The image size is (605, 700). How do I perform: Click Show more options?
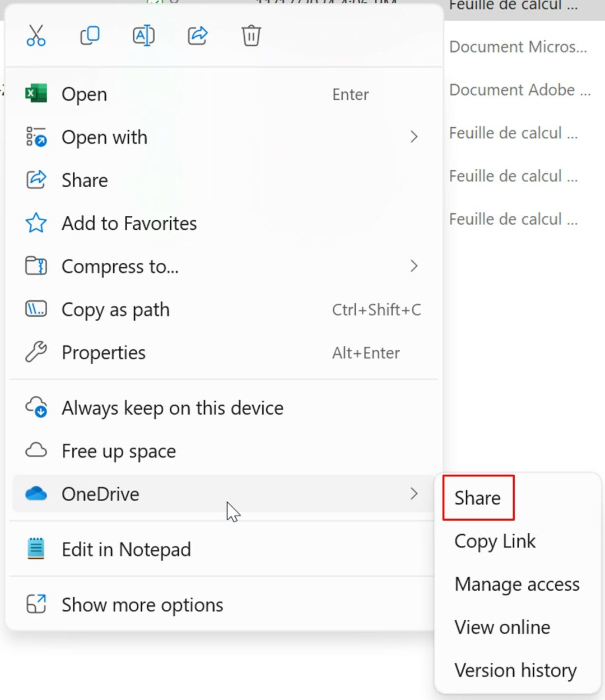[142, 604]
